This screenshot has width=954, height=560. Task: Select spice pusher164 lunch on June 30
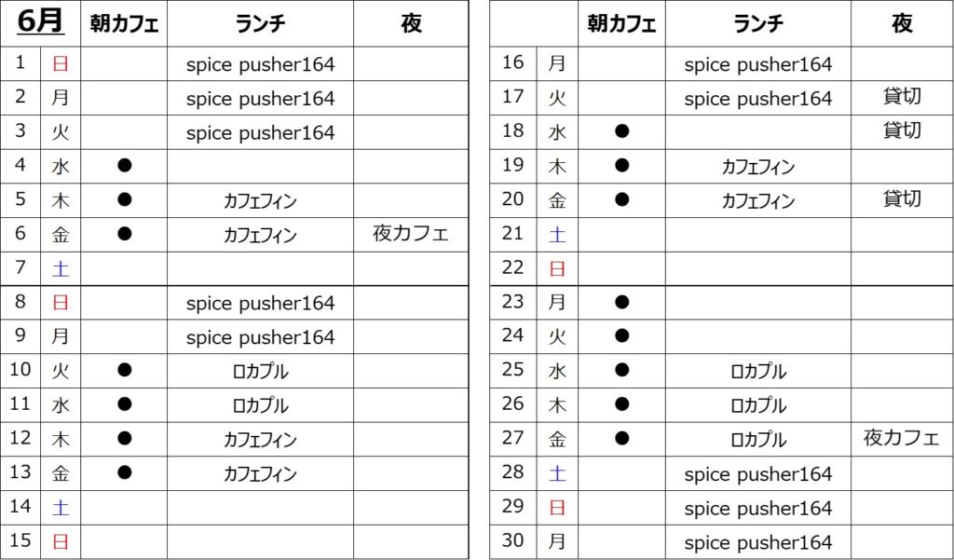758,541
